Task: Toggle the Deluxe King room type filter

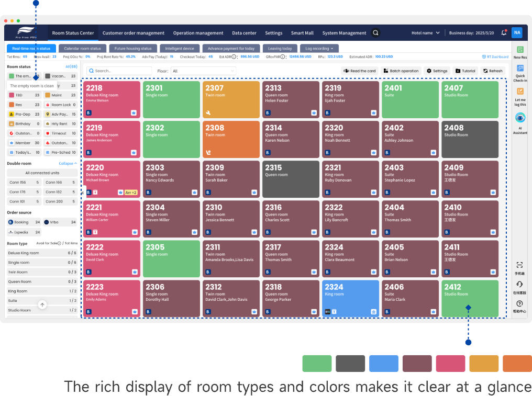Action: click(x=42, y=253)
